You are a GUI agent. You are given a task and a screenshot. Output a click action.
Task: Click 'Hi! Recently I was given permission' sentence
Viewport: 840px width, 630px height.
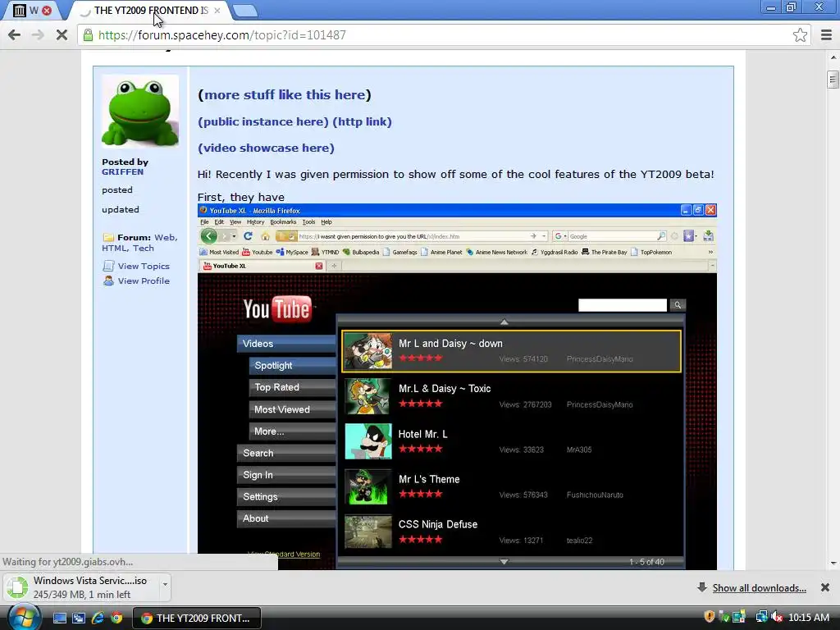[456, 174]
